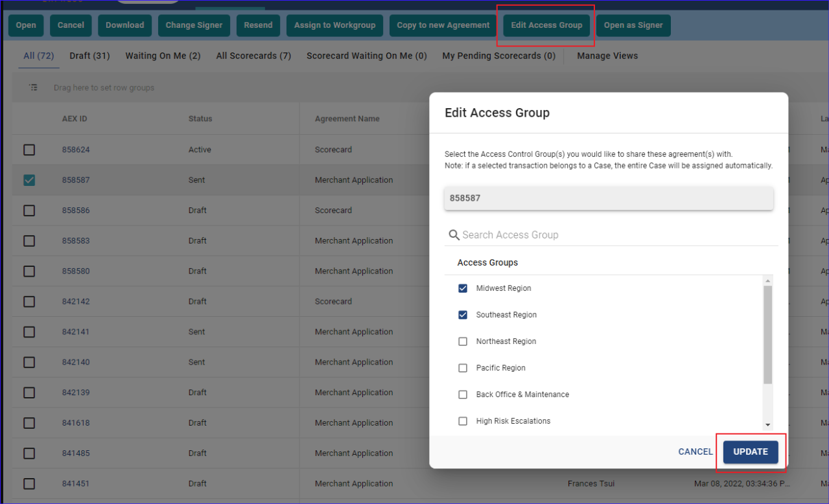Check the row checkbox for 841485
829x504 pixels.
point(29,453)
